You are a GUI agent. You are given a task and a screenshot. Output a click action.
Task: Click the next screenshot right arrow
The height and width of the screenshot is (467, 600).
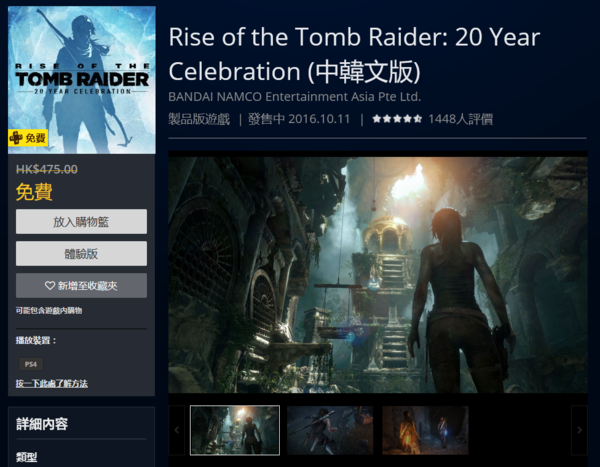point(578,430)
